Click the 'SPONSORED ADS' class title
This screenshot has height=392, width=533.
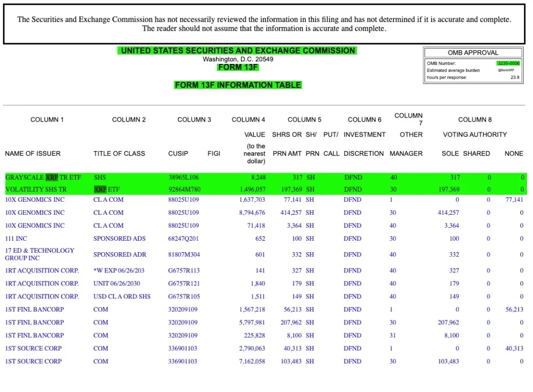click(x=119, y=239)
